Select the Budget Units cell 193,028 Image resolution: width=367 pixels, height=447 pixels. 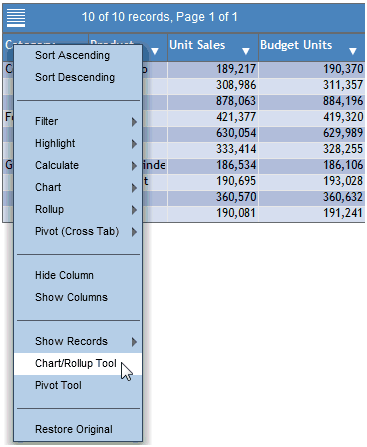click(312, 181)
